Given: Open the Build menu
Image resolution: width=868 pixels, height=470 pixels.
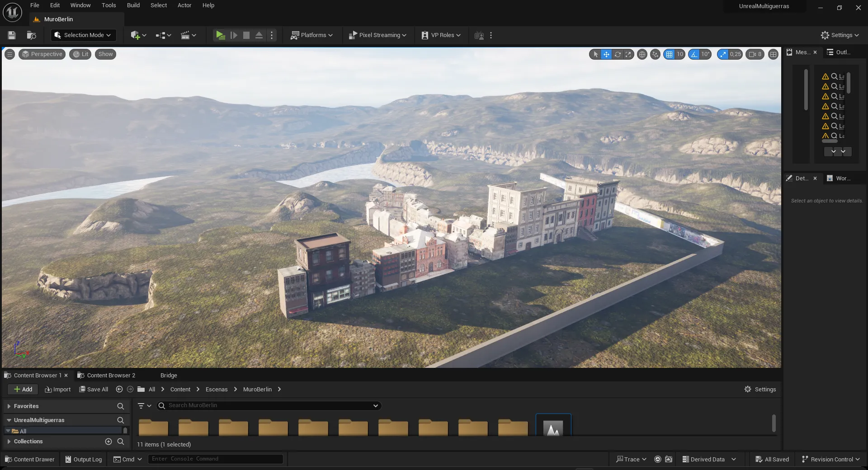Looking at the screenshot, I should 133,5.
